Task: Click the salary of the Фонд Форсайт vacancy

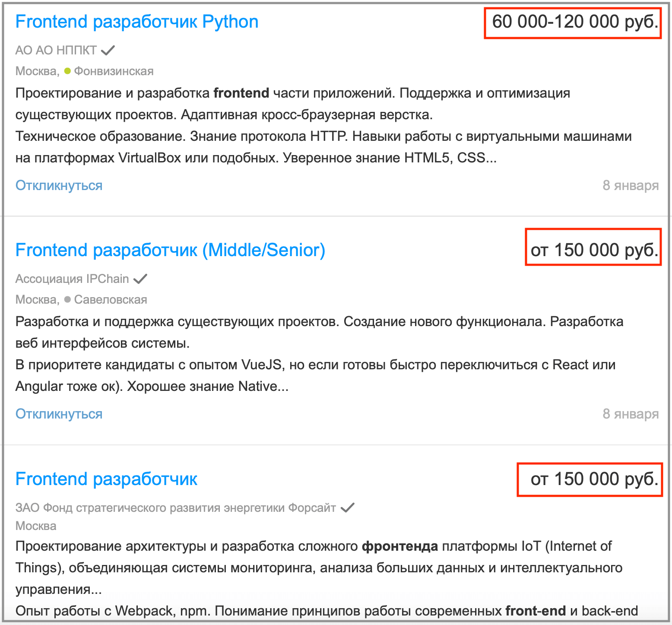Action: [x=594, y=479]
